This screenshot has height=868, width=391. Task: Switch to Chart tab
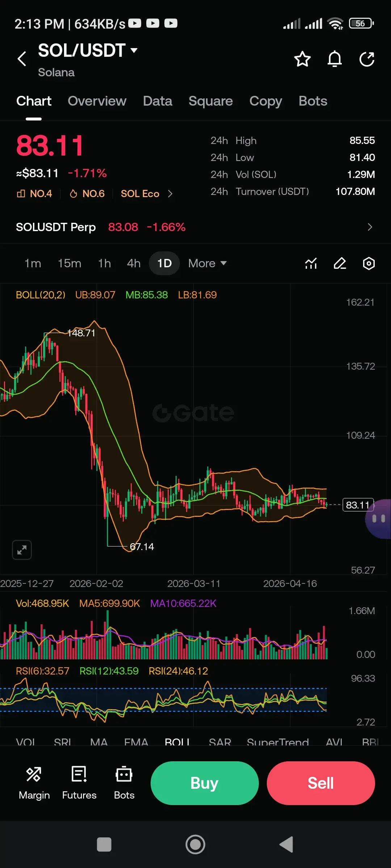click(x=34, y=101)
